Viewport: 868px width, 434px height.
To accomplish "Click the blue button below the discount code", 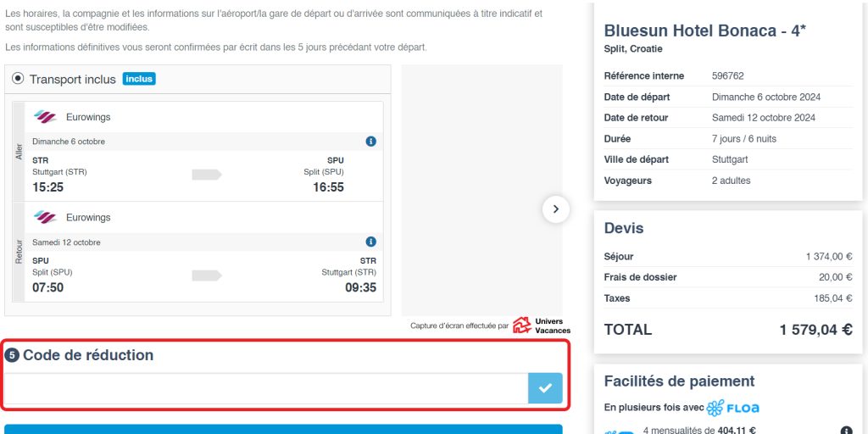I will click(283, 429).
